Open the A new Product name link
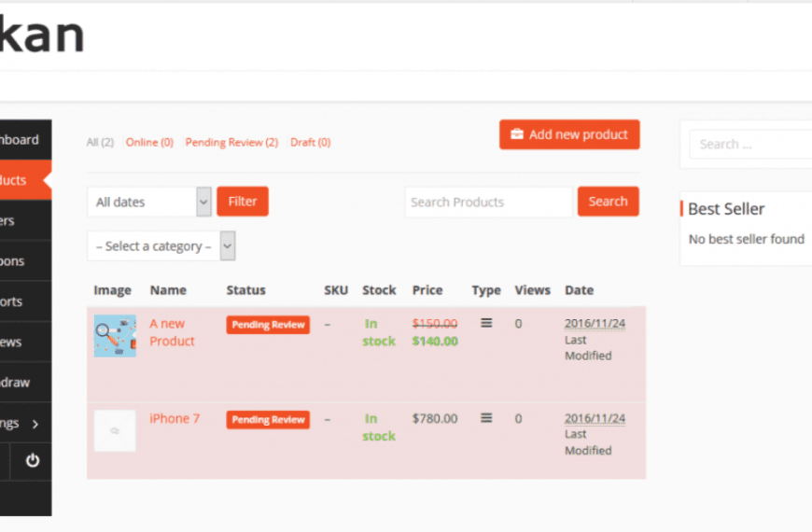812x532 pixels. click(x=172, y=332)
